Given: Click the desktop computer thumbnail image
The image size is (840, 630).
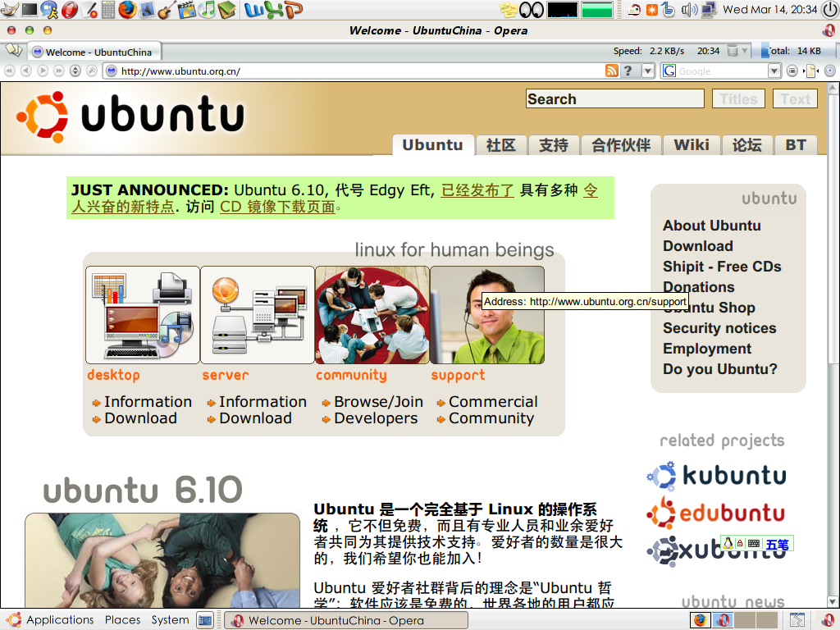Looking at the screenshot, I should pyautogui.click(x=143, y=315).
